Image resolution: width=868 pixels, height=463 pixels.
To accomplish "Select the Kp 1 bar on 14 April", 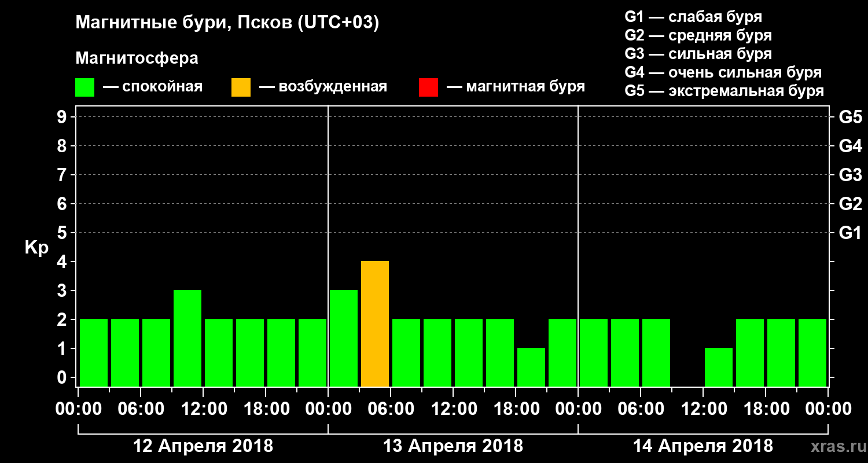I will click(x=719, y=368).
